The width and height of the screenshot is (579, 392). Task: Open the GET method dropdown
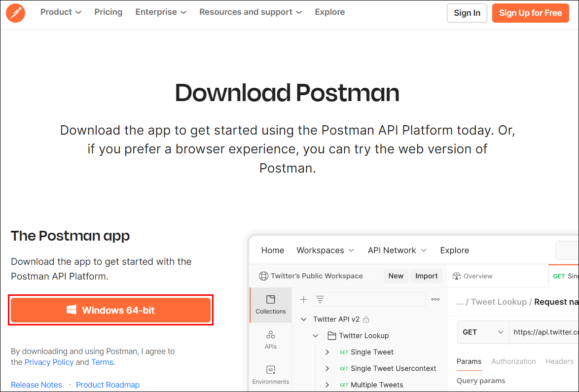483,332
